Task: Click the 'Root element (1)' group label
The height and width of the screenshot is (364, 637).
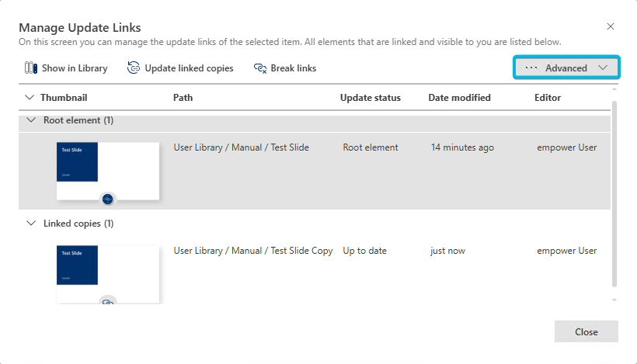Action: click(x=78, y=120)
